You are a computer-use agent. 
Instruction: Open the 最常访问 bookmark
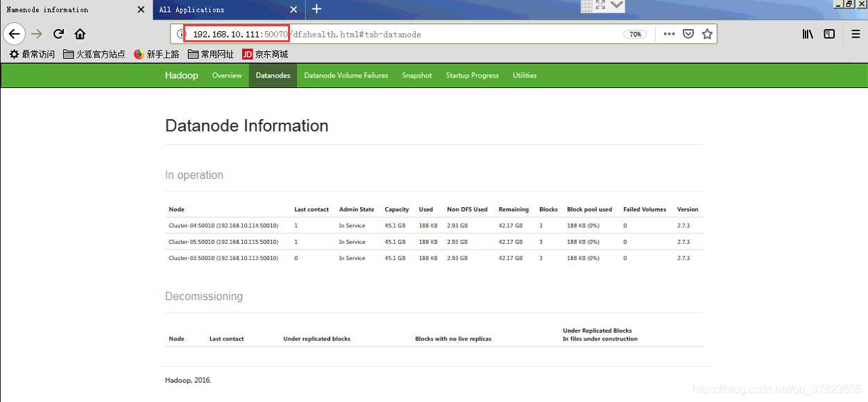[x=32, y=54]
